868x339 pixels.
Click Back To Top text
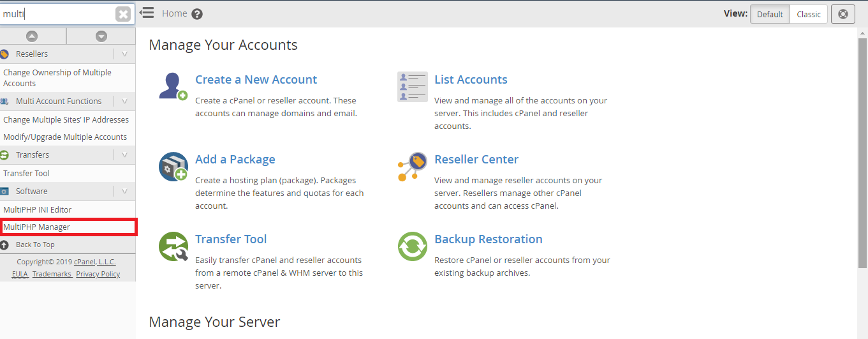[x=35, y=245]
